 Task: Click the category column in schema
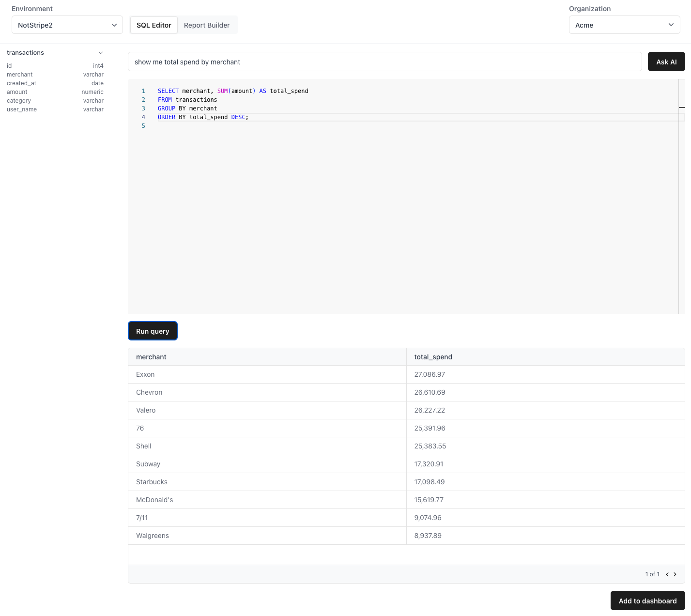click(55, 101)
